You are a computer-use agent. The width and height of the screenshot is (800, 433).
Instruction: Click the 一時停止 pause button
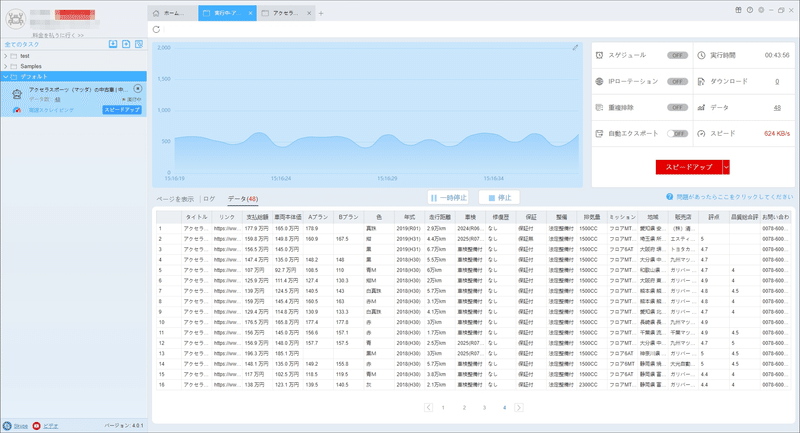click(448, 197)
